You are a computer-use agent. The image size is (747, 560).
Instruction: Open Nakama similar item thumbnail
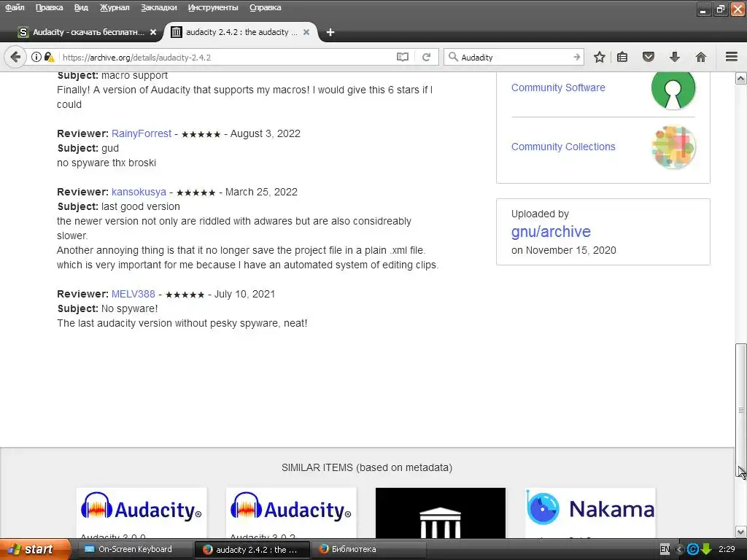click(590, 513)
